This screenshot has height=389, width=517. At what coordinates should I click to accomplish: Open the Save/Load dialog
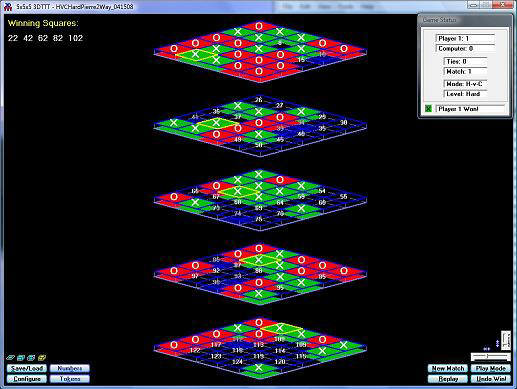[x=27, y=368]
